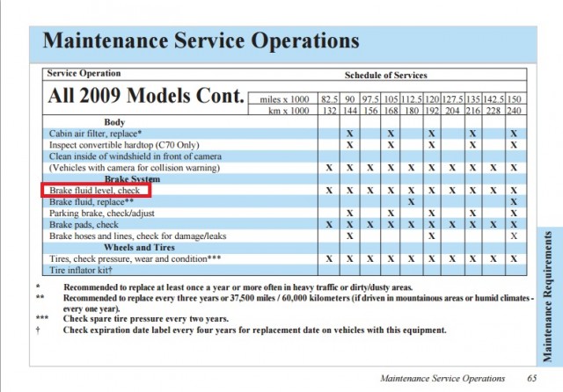This screenshot has height=392, width=563.
Task: Click the Schedule of Services column header
Action: (385, 76)
